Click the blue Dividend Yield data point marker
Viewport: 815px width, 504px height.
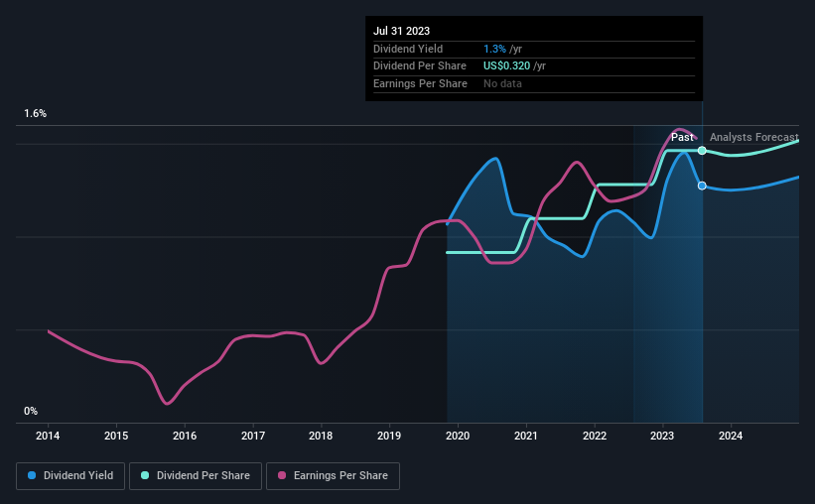[702, 186]
